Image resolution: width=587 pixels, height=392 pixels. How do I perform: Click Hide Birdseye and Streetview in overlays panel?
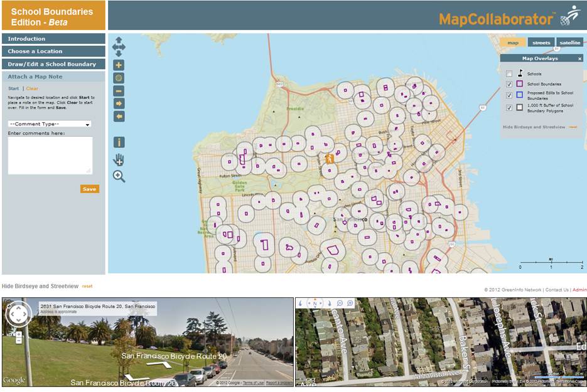tap(534, 127)
